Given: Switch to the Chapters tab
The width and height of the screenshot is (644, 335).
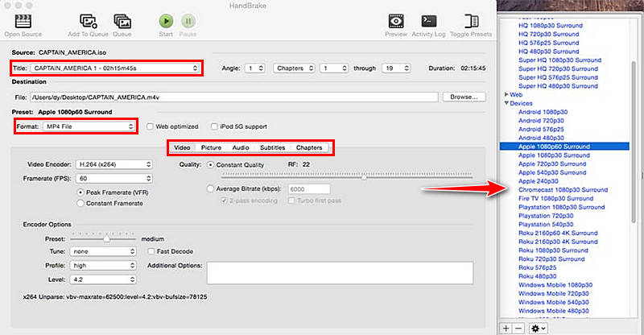Looking at the screenshot, I should click(x=309, y=147).
